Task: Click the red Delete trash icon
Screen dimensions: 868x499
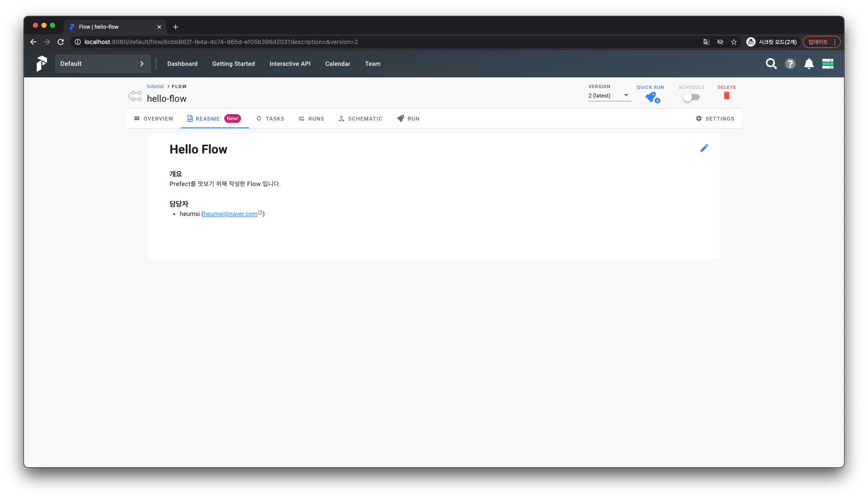Action: point(726,96)
